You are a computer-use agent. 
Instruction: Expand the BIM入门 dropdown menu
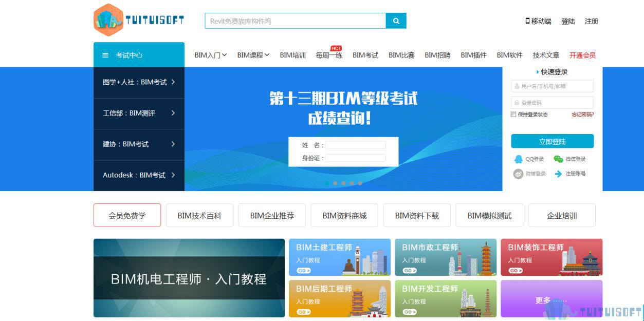coord(211,55)
